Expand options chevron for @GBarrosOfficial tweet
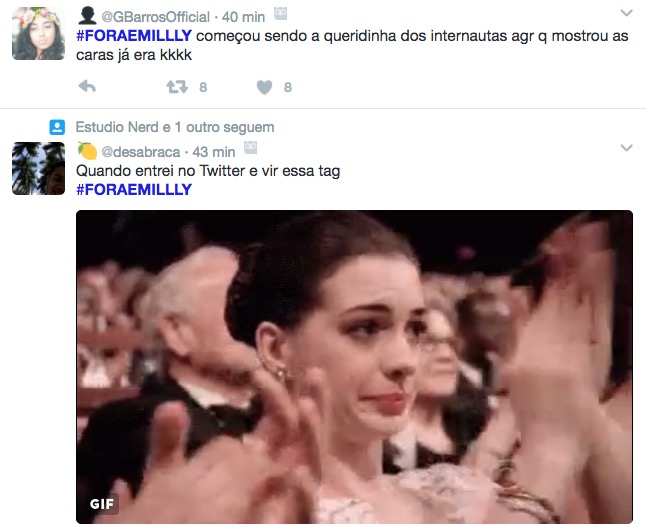Viewport: 646px width, 527px height. pos(626,13)
